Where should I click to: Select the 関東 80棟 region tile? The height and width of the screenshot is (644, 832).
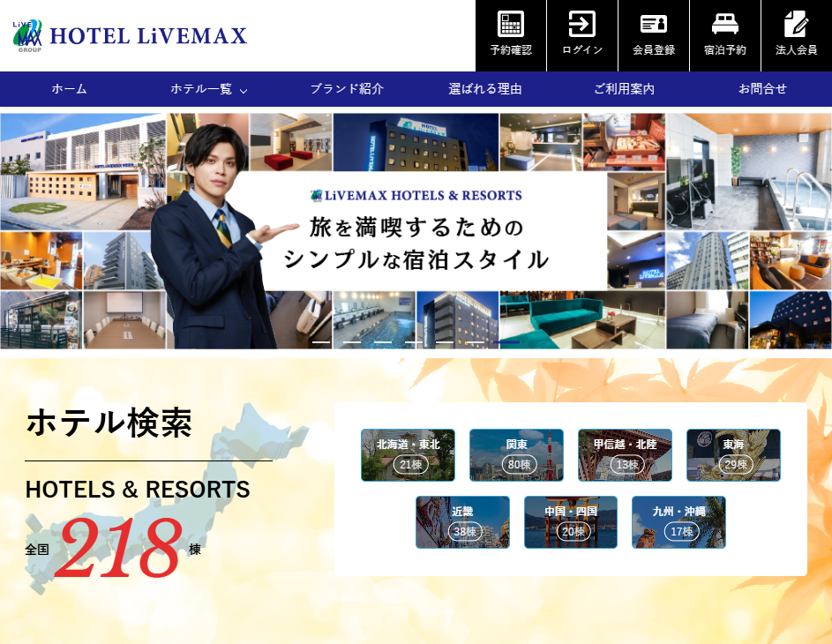tap(516, 455)
